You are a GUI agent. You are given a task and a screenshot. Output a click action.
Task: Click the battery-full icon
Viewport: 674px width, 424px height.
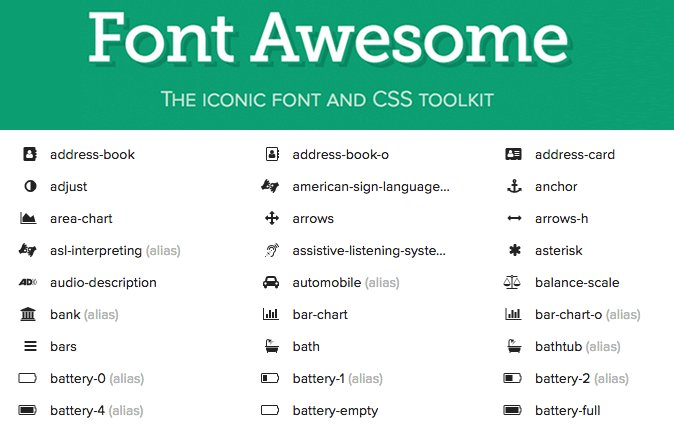512,410
